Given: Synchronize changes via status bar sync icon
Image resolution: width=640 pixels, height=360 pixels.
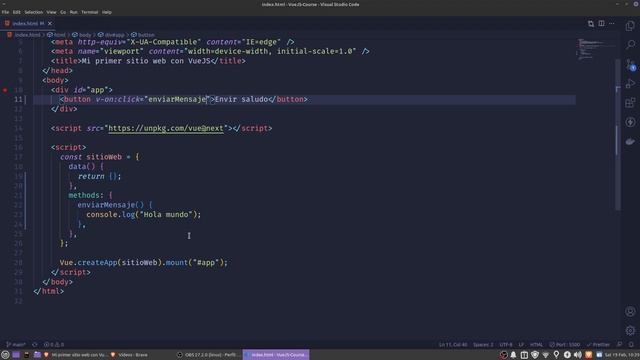Looking at the screenshot, I should pos(35,344).
